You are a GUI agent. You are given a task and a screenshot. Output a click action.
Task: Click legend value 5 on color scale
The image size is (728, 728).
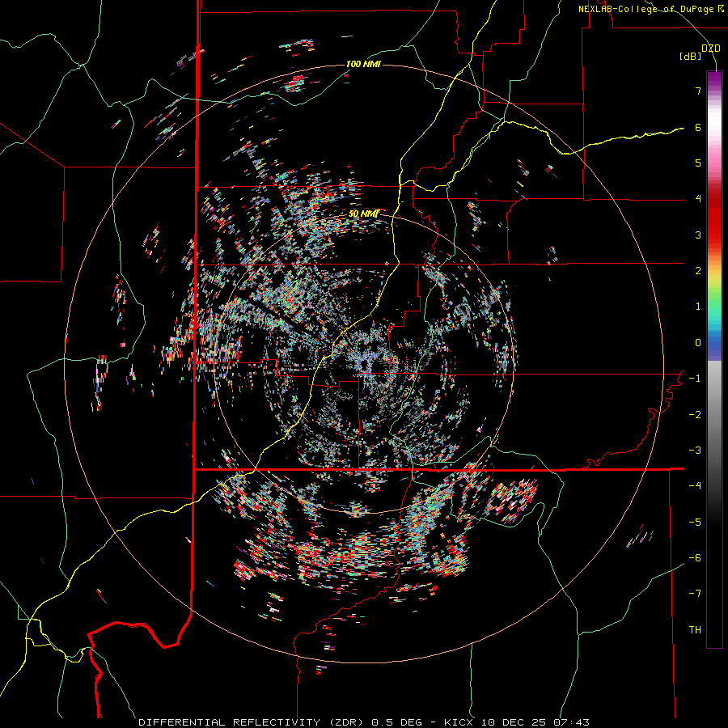click(x=698, y=163)
